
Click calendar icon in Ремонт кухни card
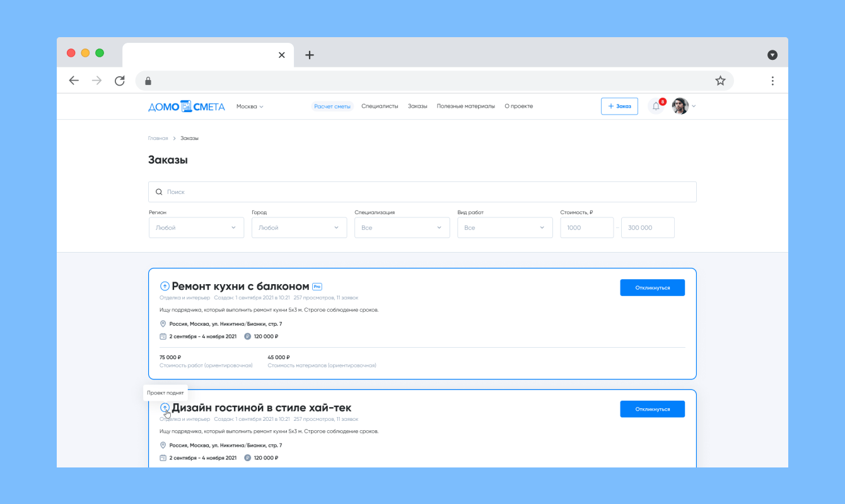point(163,336)
